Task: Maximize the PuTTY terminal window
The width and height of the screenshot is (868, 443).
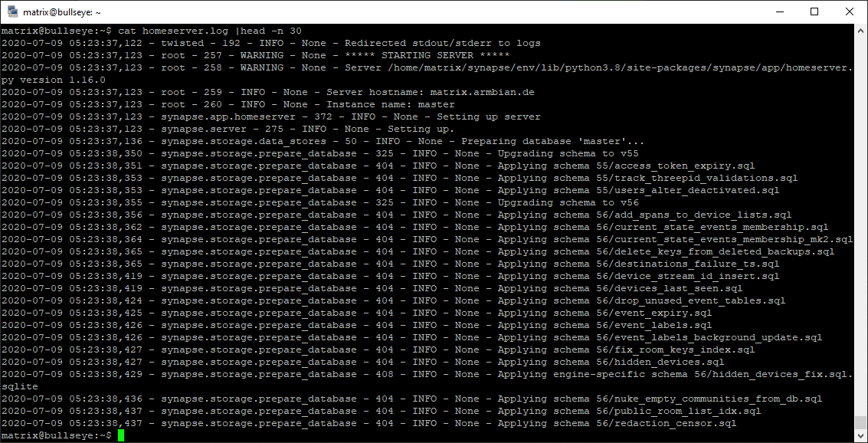Action: click(814, 12)
